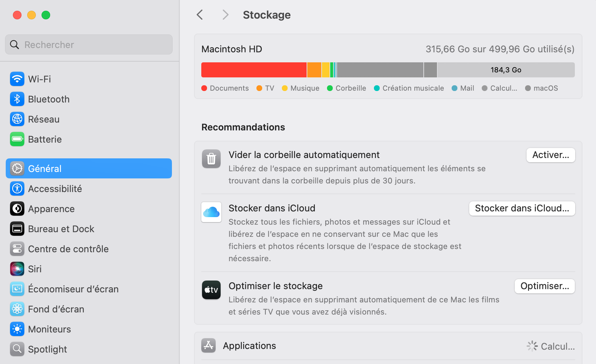This screenshot has height=364, width=596.
Task: Open Wi-Fi settings icon in sidebar
Action: click(x=17, y=79)
